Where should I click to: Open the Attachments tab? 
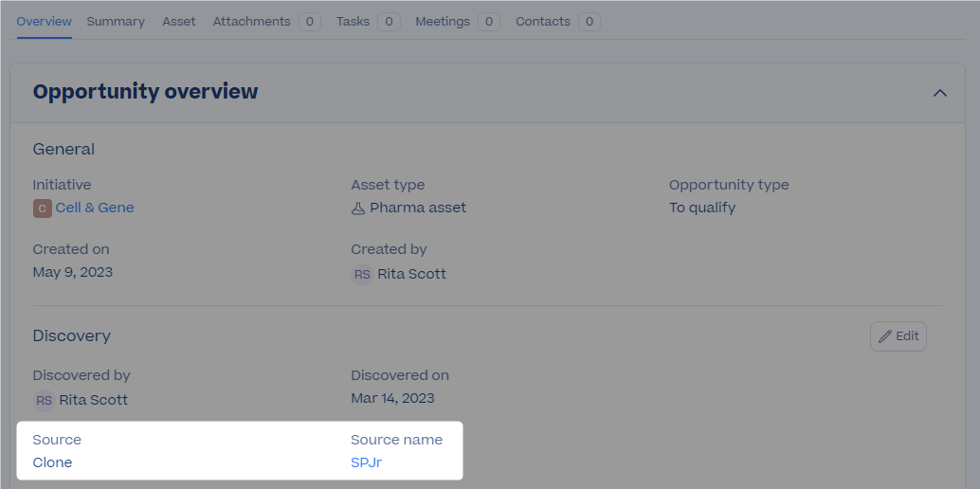(267, 22)
